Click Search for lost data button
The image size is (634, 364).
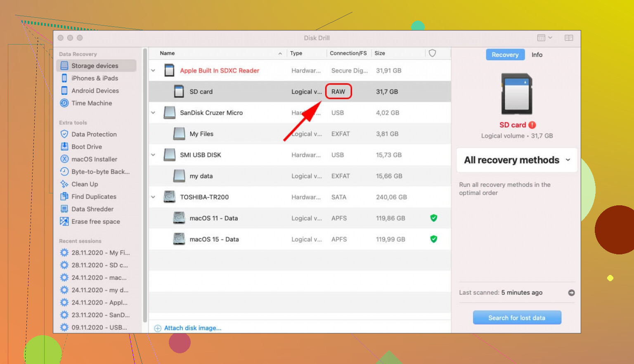516,318
